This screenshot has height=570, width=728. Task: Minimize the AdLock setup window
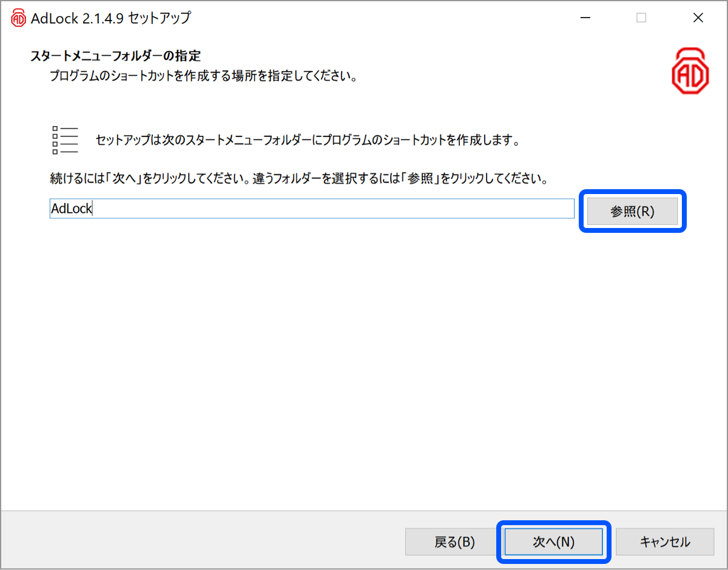585,18
